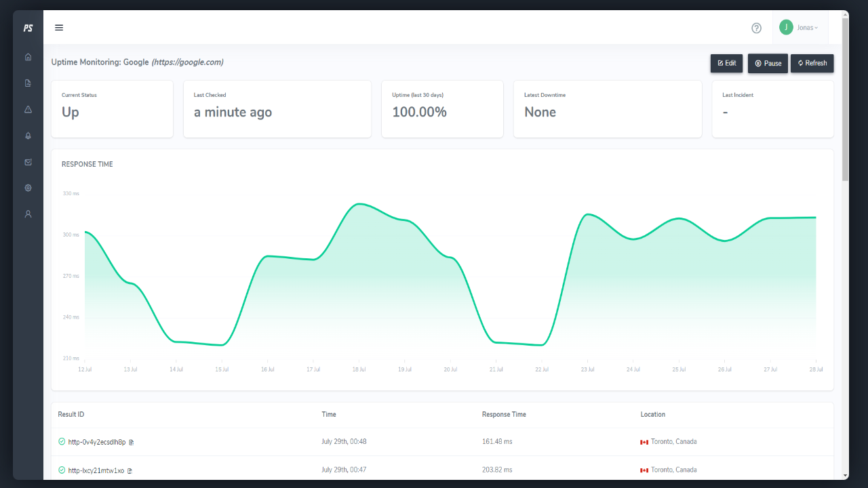Click the 100.00% uptime value

click(420, 113)
